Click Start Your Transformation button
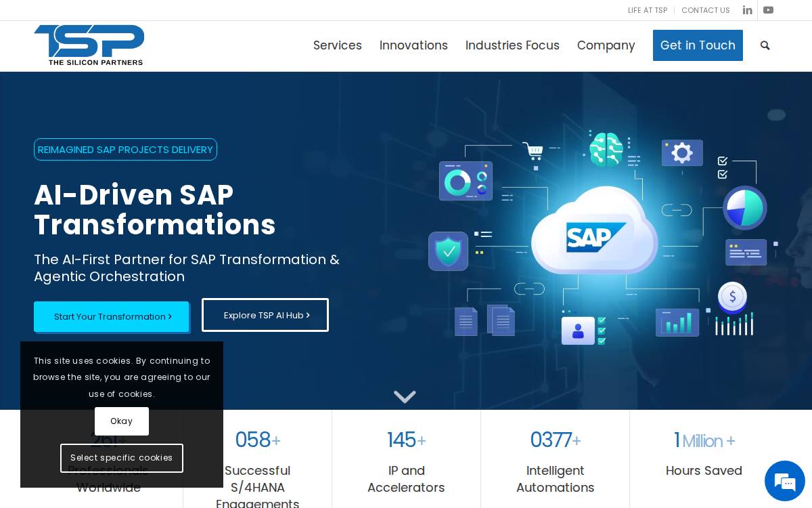This screenshot has width=812, height=508. (112, 316)
